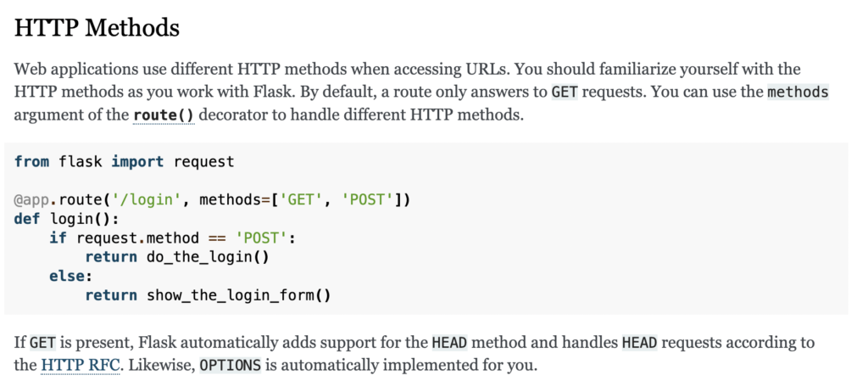Click GET in 'If GET is present'
The width and height of the screenshot is (868, 392).
point(42,343)
